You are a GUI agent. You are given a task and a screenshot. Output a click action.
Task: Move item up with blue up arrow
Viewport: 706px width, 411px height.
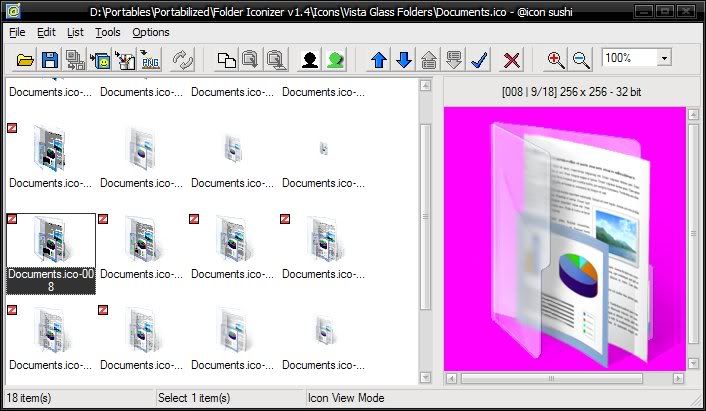coord(379,60)
